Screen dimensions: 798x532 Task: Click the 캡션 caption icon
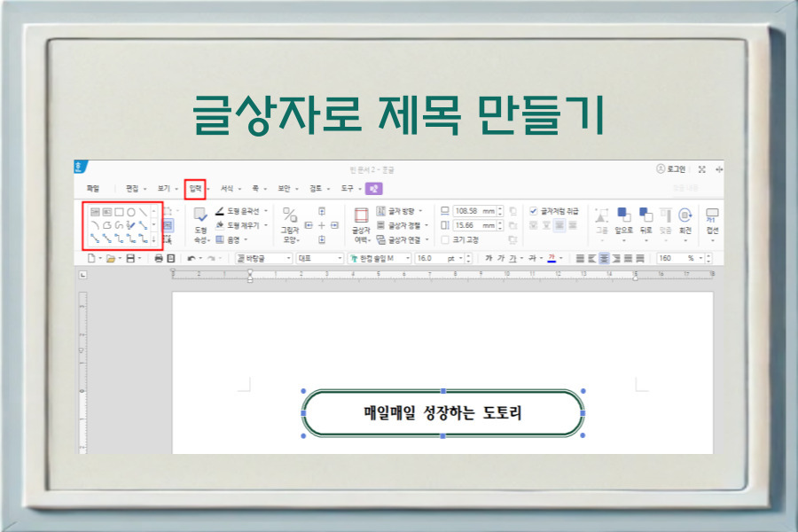click(x=712, y=215)
